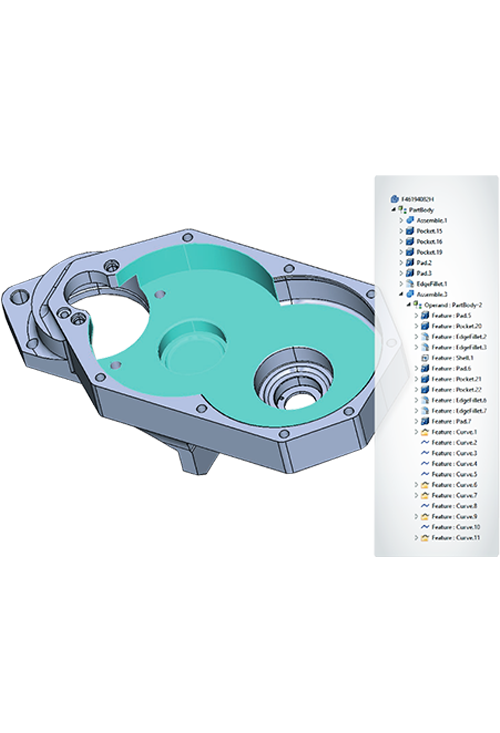The width and height of the screenshot is (500, 733).
Task: Click the Feature Curve.11 sketch icon
Action: tap(425, 538)
